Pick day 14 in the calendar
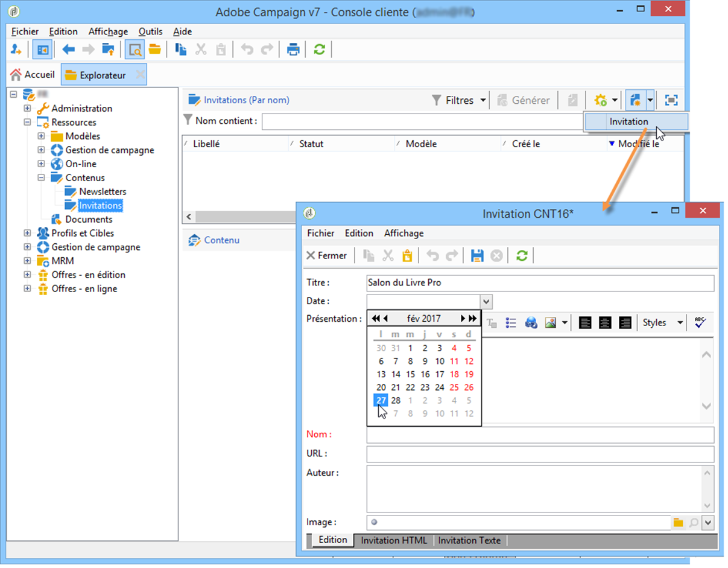Image resolution: width=728 pixels, height=568 pixels. (396, 374)
